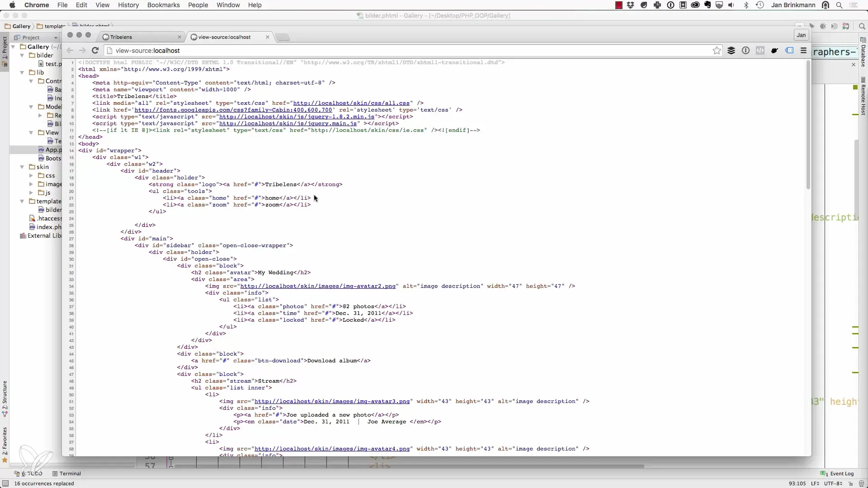Collapse the template folder
The height and width of the screenshot is (488, 868).
tap(22, 201)
